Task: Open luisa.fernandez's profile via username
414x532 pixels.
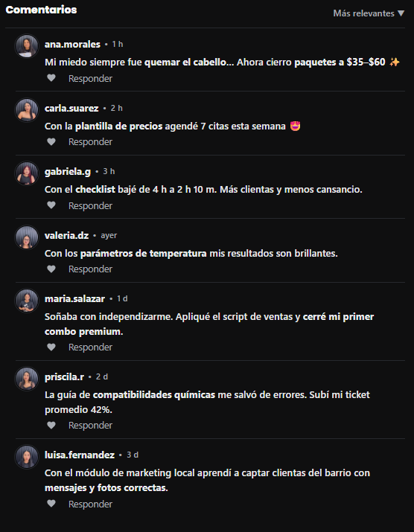Action: point(80,455)
